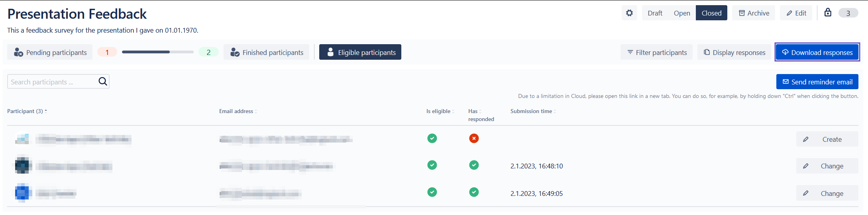This screenshot has width=868, height=215.
Task: Click the Archive button
Action: [754, 13]
